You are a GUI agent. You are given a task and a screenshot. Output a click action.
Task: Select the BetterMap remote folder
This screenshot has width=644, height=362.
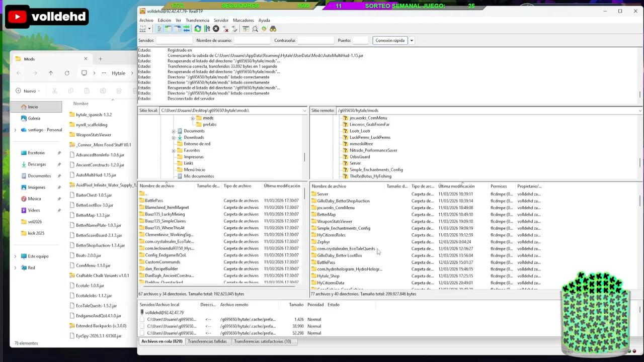326,215
